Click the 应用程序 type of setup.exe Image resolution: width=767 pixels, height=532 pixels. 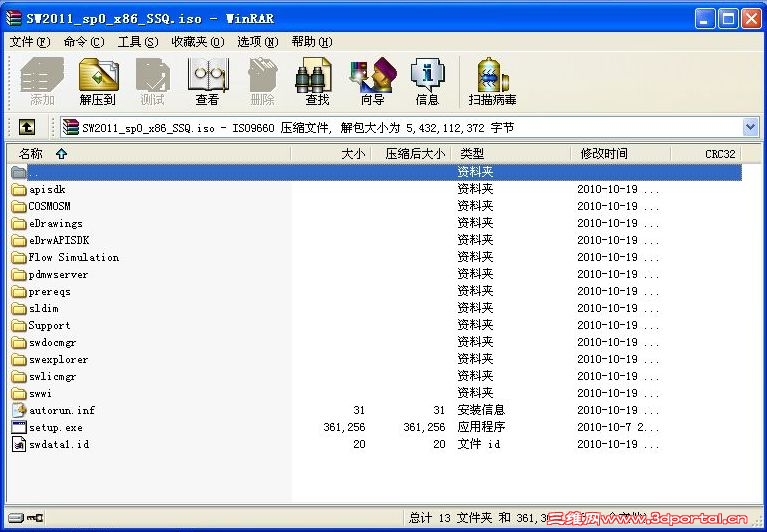coord(481,427)
